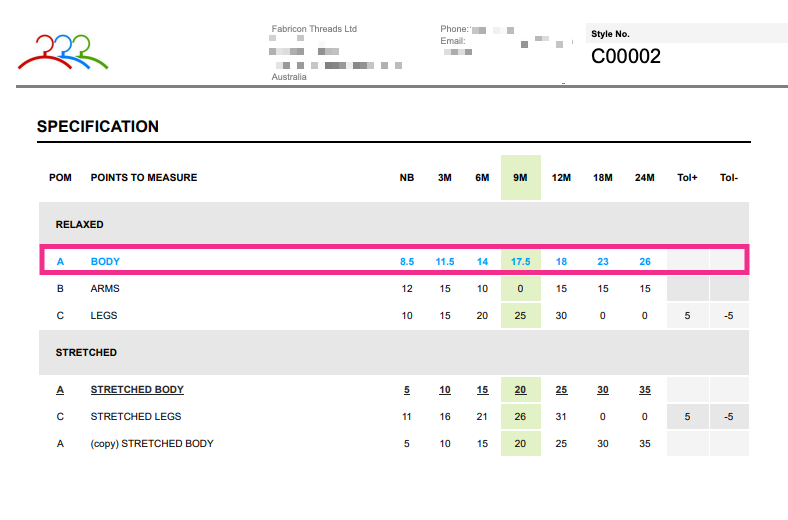Image resolution: width=788 pixels, height=520 pixels.
Task: Select the highlighted 17.5 value in BODY row
Action: tap(520, 262)
